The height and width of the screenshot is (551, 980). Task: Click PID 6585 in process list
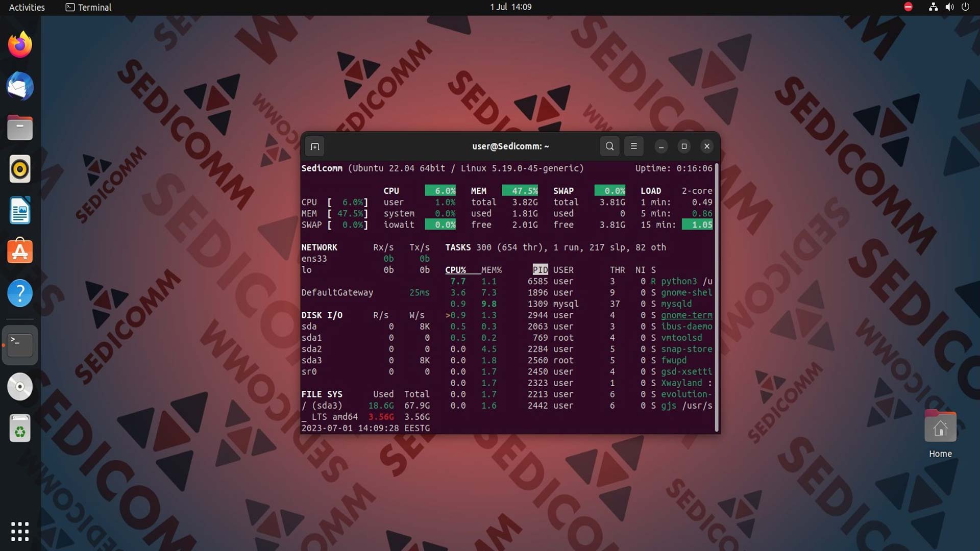537,281
